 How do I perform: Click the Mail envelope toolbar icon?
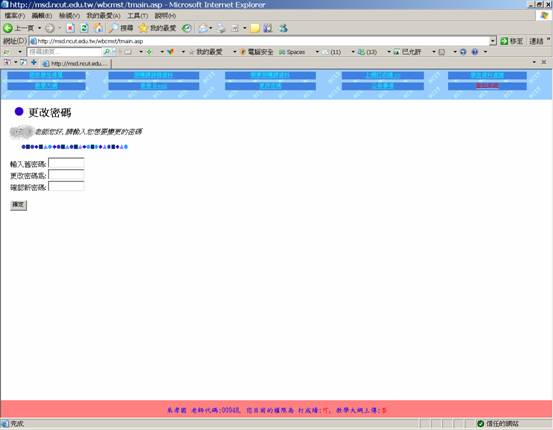(203, 28)
